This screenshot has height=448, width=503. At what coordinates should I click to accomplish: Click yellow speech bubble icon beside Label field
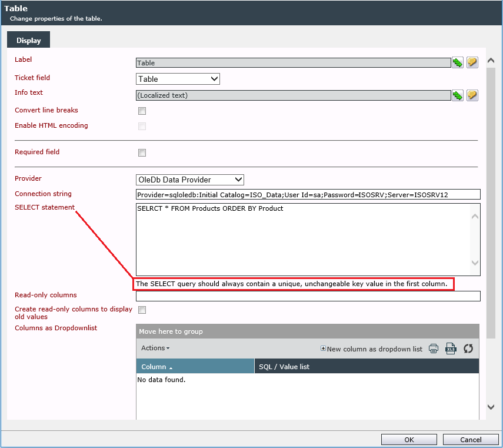[x=472, y=62]
